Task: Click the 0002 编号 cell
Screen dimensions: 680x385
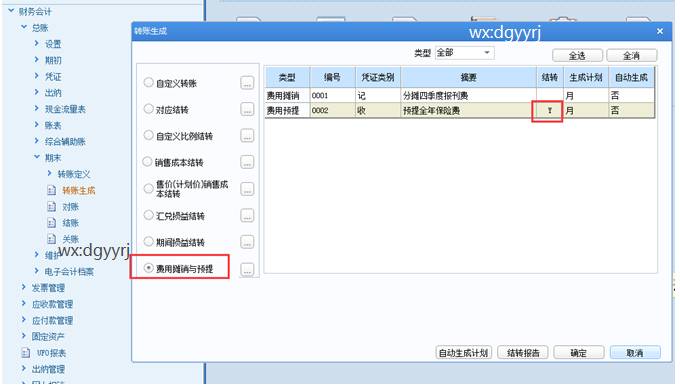Action: click(x=333, y=111)
